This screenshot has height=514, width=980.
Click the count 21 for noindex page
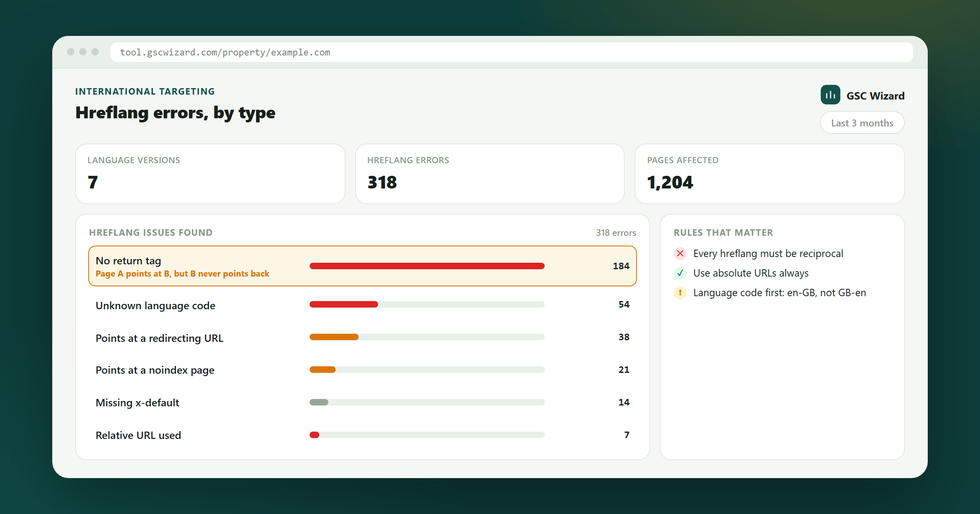[624, 370]
